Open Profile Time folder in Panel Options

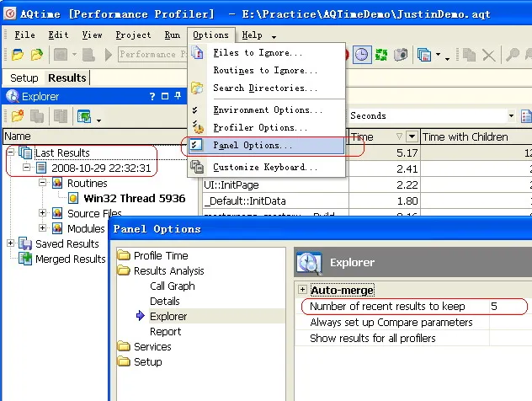coord(161,255)
